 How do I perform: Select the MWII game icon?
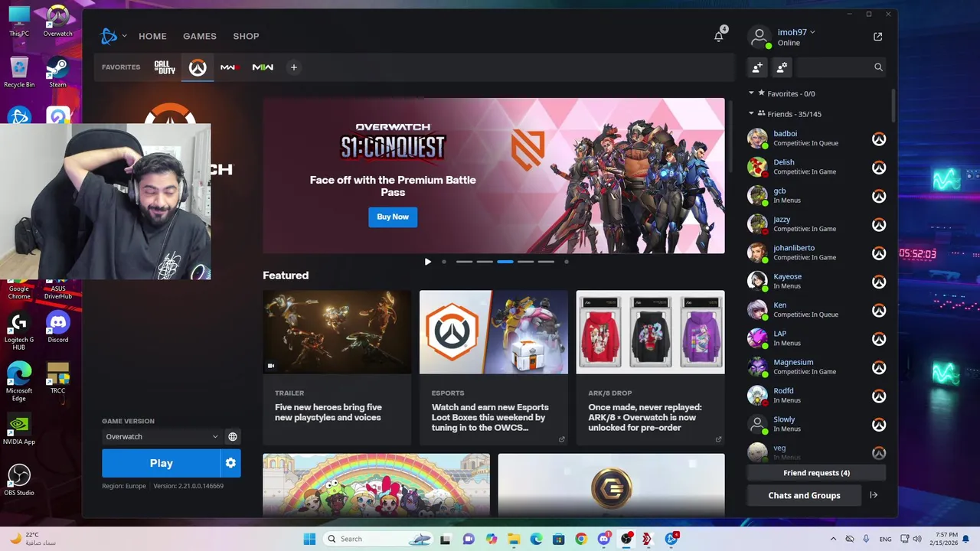[263, 67]
